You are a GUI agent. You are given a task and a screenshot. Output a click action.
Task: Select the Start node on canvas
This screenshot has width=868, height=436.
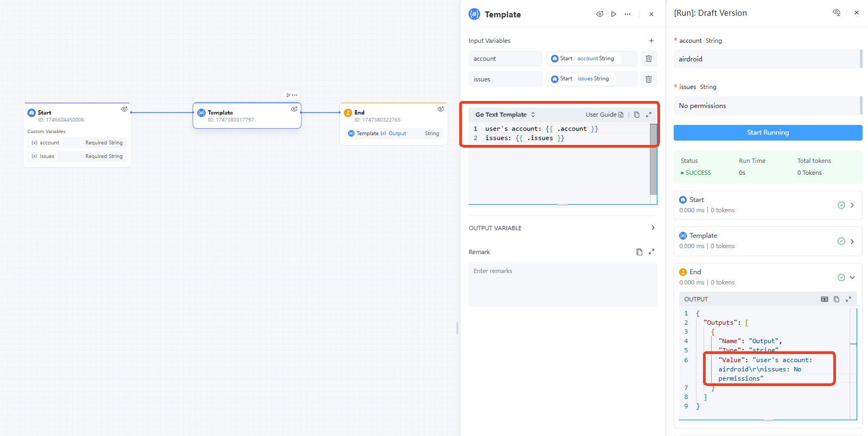(77, 135)
